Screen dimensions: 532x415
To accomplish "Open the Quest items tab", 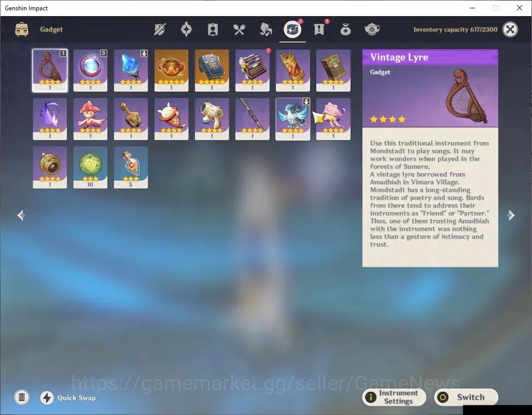I will pos(319,30).
